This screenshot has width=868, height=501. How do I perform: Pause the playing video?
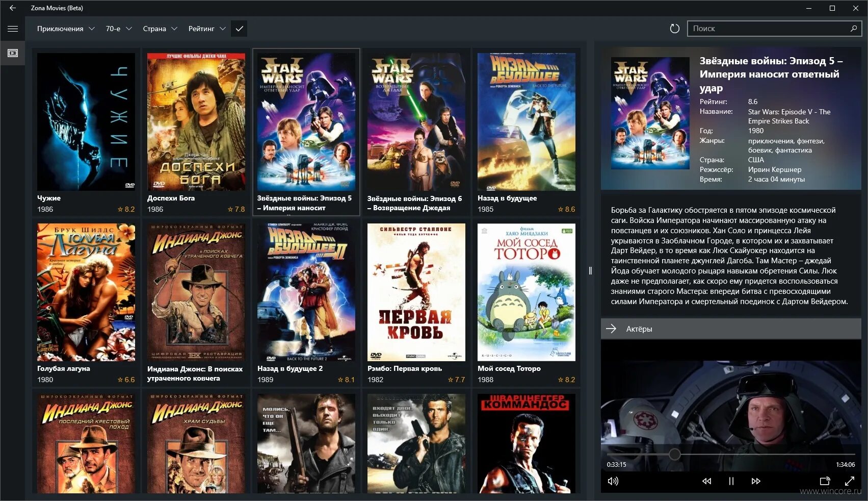[x=731, y=481]
